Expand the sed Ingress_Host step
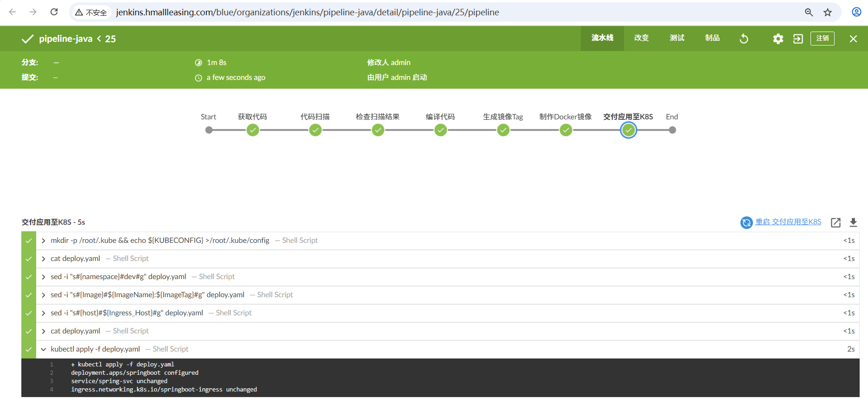 [x=44, y=313]
